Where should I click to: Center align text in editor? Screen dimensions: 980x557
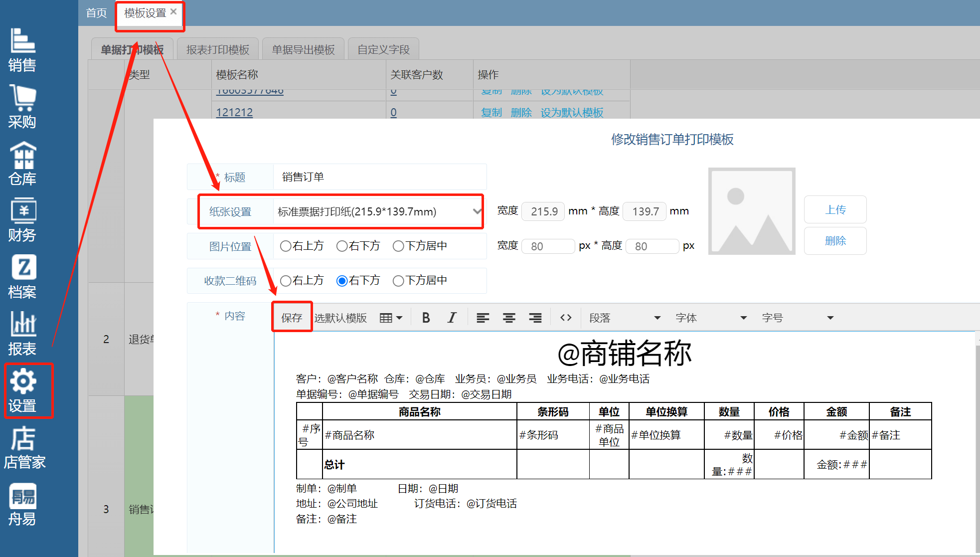coord(509,318)
